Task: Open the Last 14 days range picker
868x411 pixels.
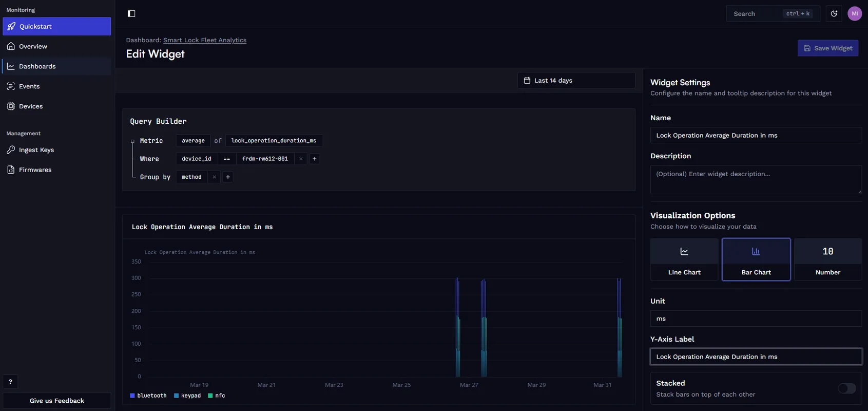Action: [x=576, y=81]
